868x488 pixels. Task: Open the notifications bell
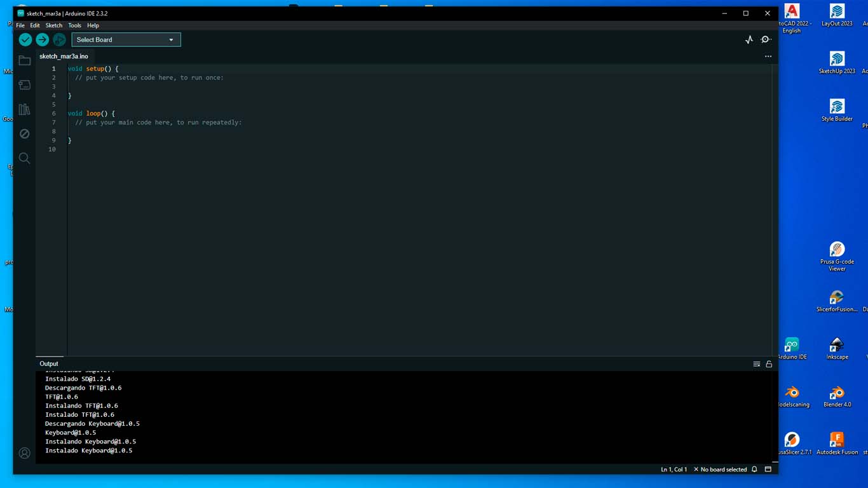point(754,470)
